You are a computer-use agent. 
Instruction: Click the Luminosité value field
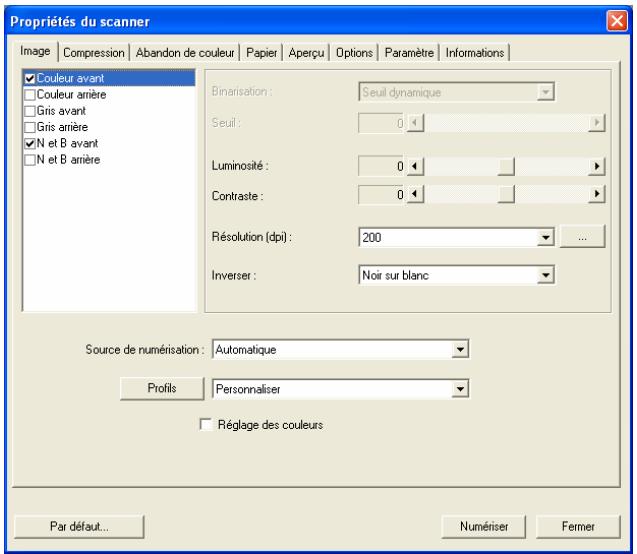tap(381, 166)
